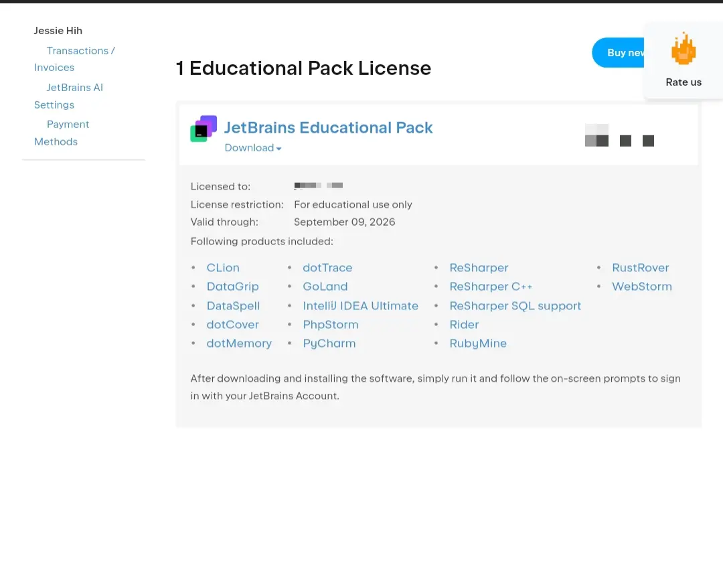Open the RustRover product link
This screenshot has height=588, width=723.
641,267
